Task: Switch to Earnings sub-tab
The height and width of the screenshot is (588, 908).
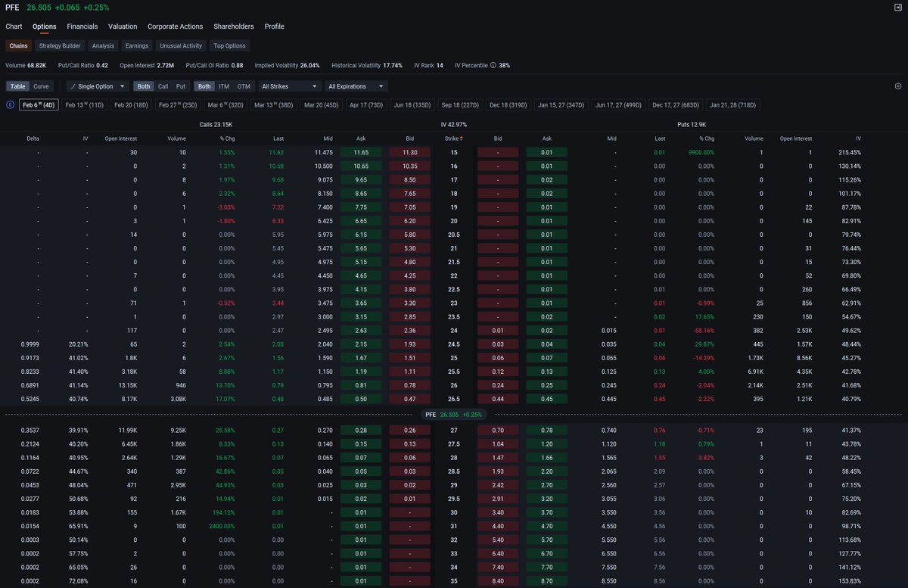Action: click(137, 46)
